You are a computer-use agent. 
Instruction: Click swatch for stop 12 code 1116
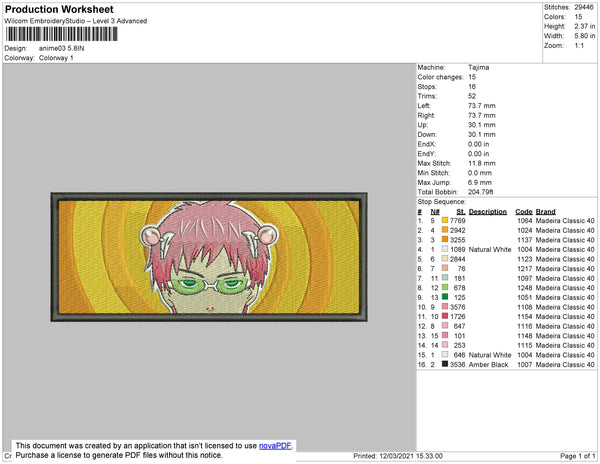pyautogui.click(x=445, y=326)
